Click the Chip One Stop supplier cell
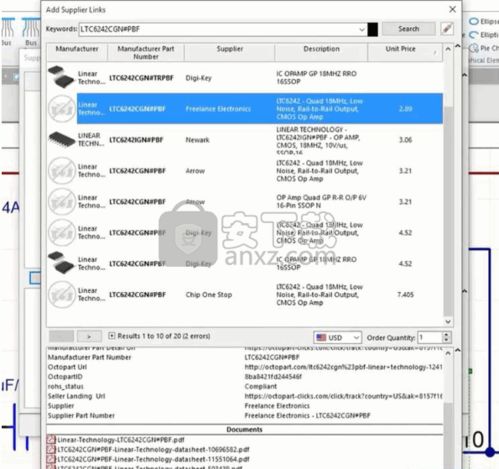The image size is (499, 469). tap(209, 295)
